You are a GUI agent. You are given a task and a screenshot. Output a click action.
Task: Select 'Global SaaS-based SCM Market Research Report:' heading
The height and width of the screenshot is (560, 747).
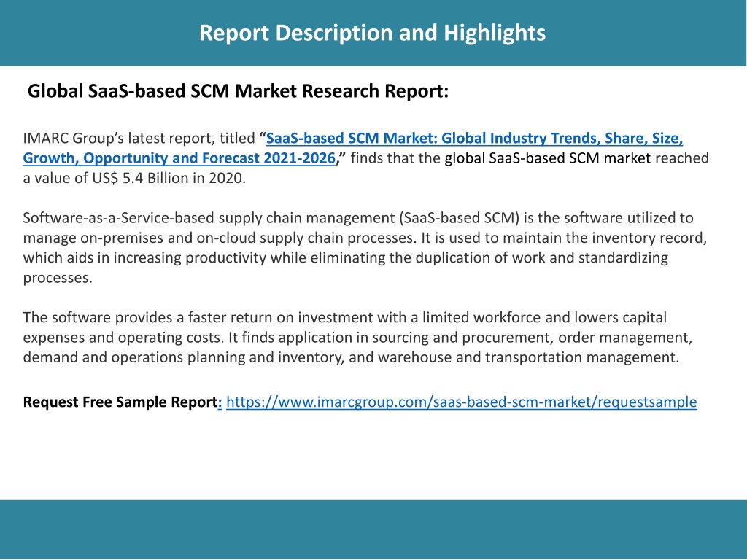click(x=238, y=90)
